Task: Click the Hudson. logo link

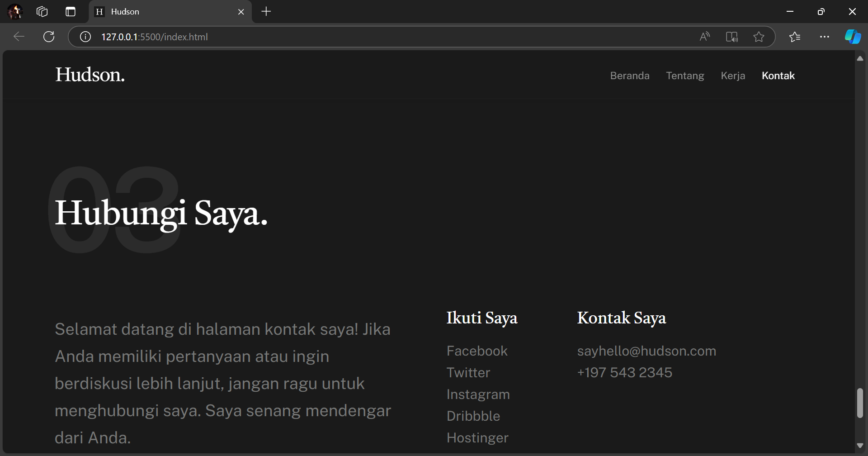Action: click(x=90, y=75)
